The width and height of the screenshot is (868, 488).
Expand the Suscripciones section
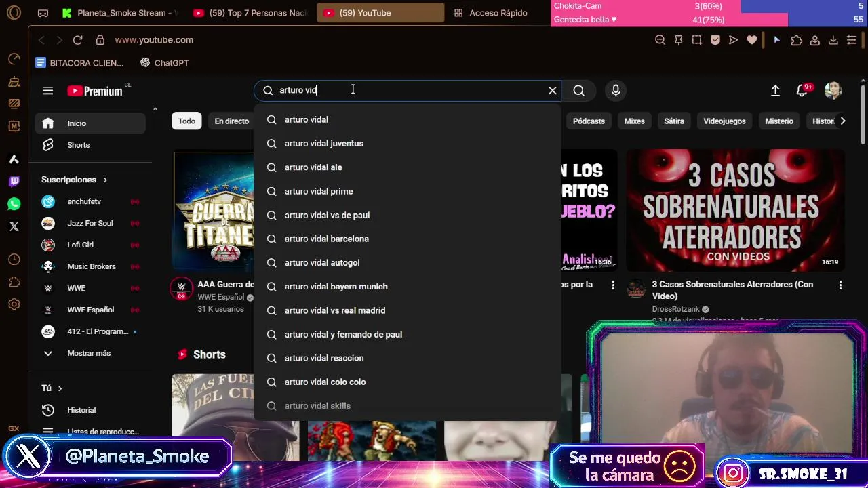(x=75, y=180)
